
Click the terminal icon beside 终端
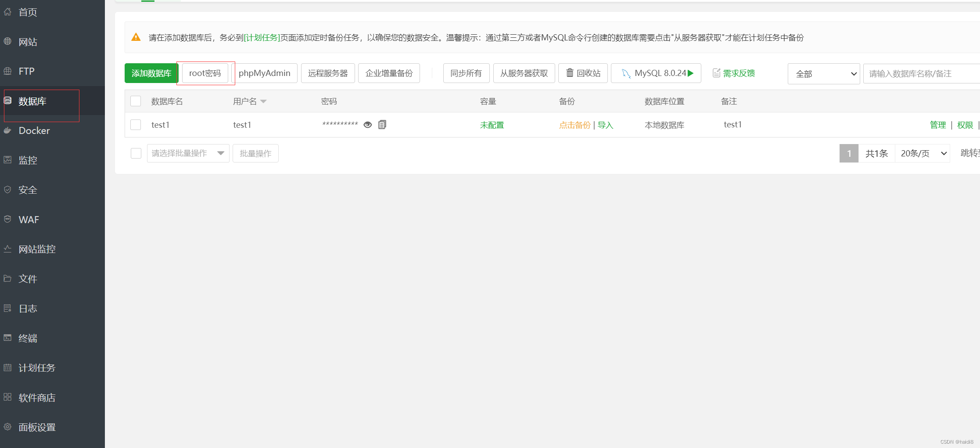7,338
